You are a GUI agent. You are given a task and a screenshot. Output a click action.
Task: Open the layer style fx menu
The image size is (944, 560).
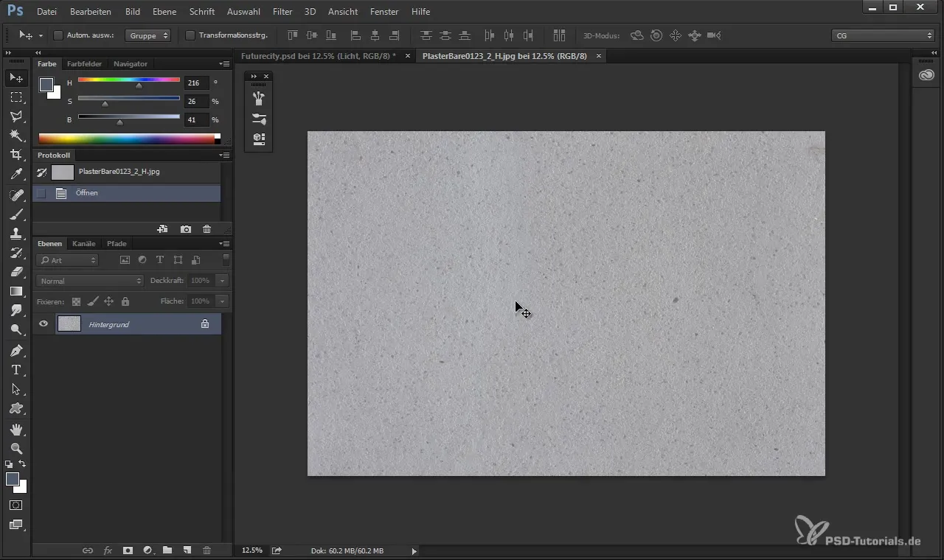point(108,550)
